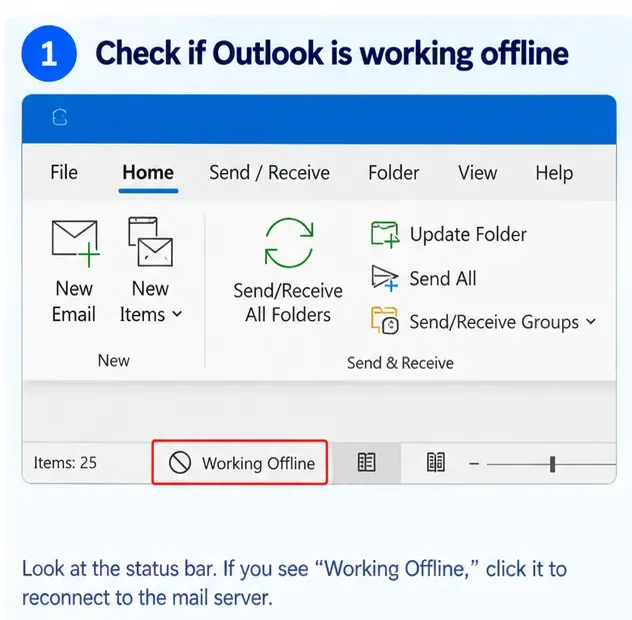The height and width of the screenshot is (620, 632).
Task: Open the File tab
Action: pyautogui.click(x=64, y=173)
